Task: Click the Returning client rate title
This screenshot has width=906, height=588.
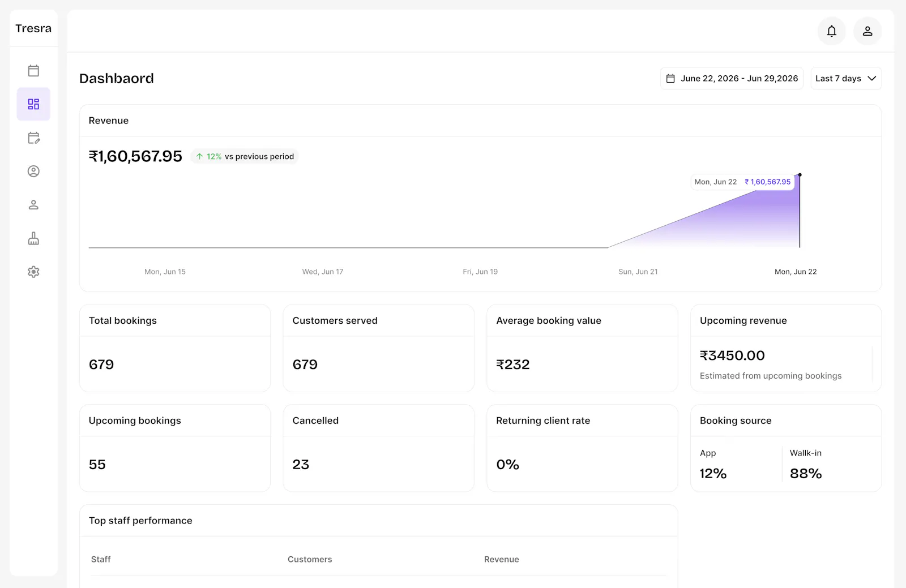Action: [543, 420]
